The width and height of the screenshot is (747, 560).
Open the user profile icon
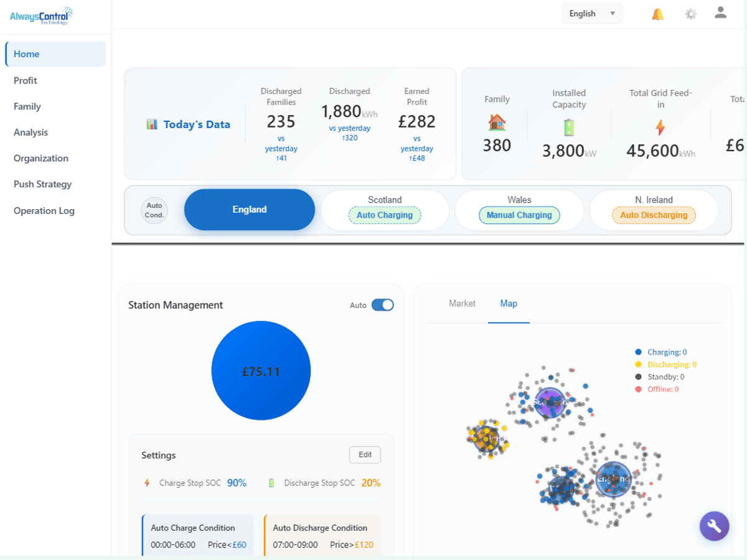[x=720, y=12]
